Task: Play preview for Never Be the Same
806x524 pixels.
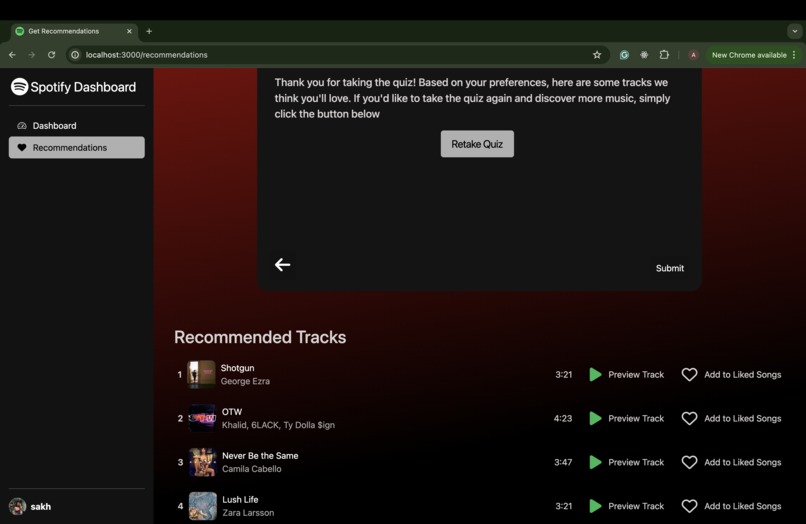Action: tap(595, 462)
